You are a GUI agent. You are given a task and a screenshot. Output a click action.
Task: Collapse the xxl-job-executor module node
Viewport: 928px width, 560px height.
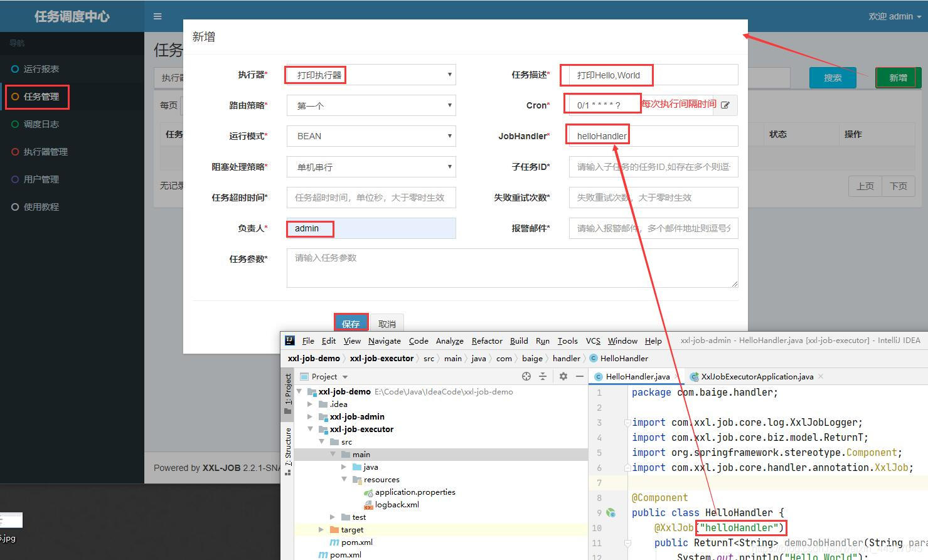(310, 430)
